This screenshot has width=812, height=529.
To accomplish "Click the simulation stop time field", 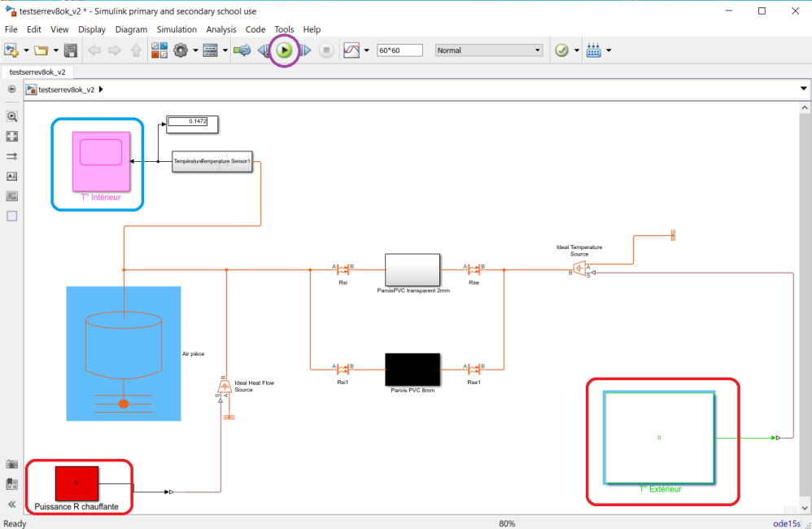I will click(x=399, y=50).
